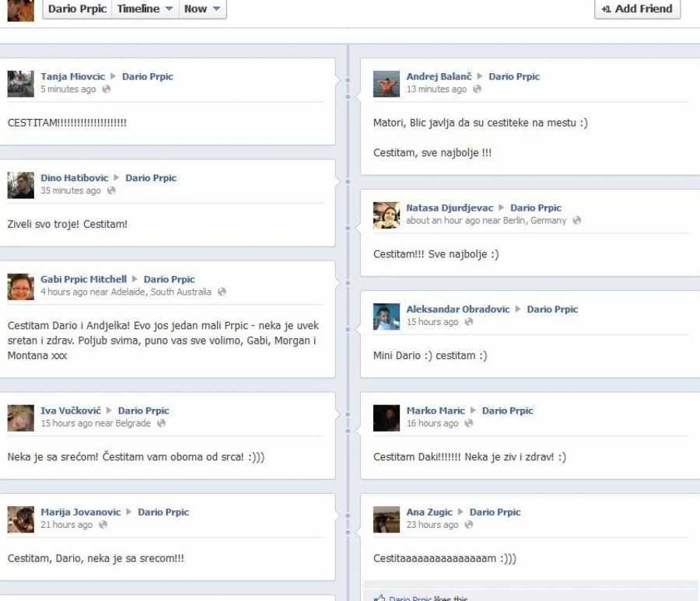Click the globe icon on Gabi Prpic Mitchell's post

coord(222,292)
